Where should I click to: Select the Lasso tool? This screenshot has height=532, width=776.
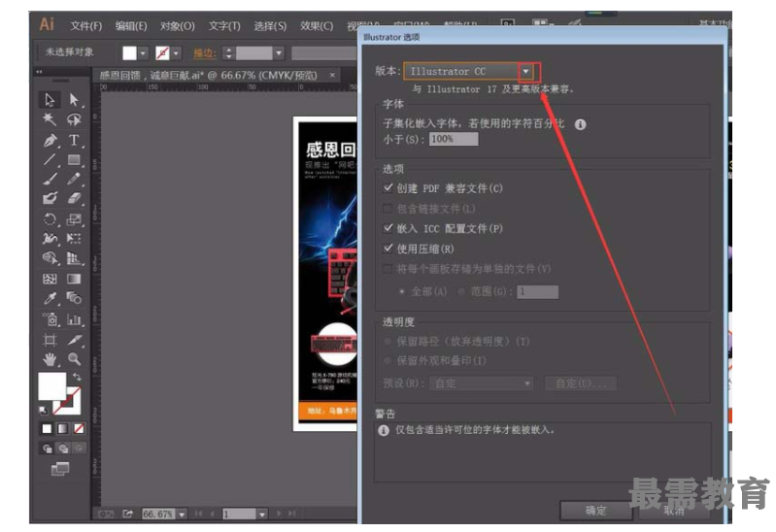coord(74,119)
